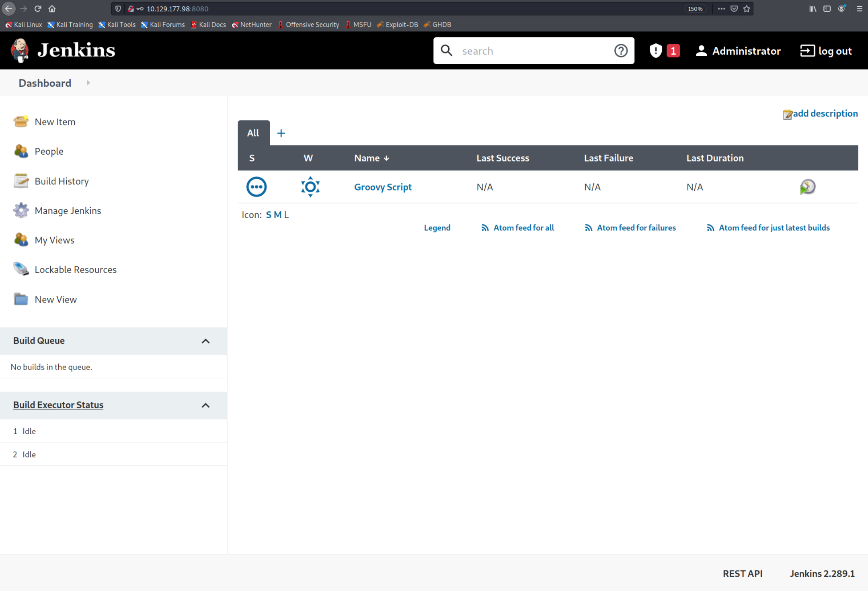Collapse the Build Queue panel
868x591 pixels.
tap(205, 341)
